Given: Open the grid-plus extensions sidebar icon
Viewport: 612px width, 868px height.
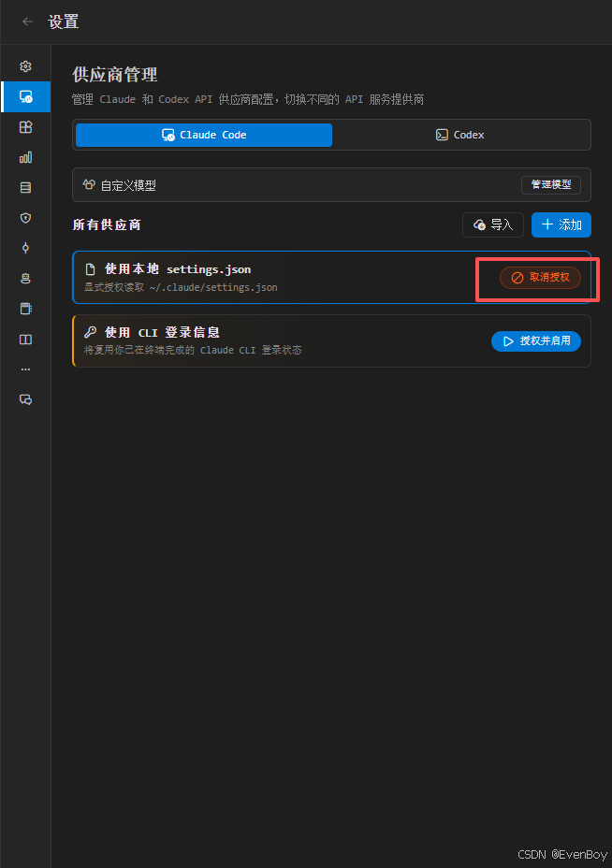Looking at the screenshot, I should pyautogui.click(x=25, y=127).
